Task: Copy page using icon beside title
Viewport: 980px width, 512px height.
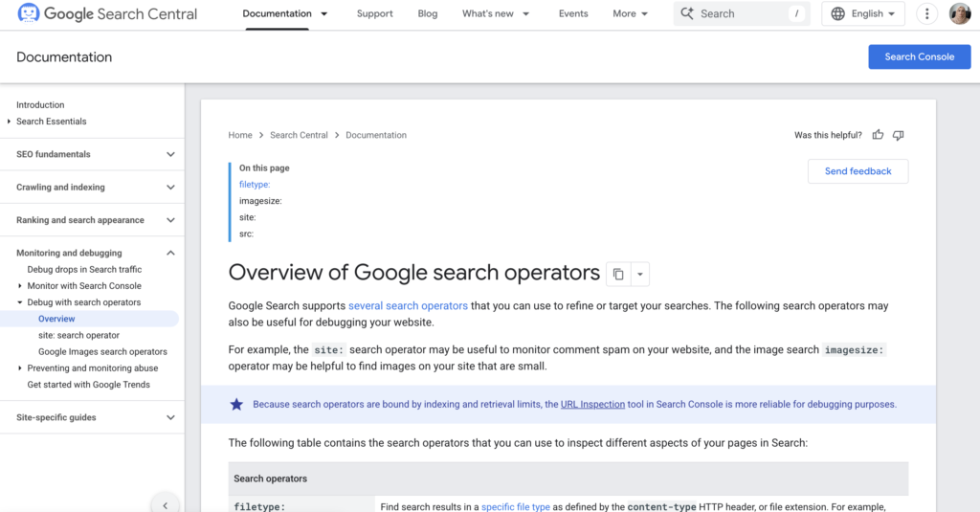Action: pos(618,274)
